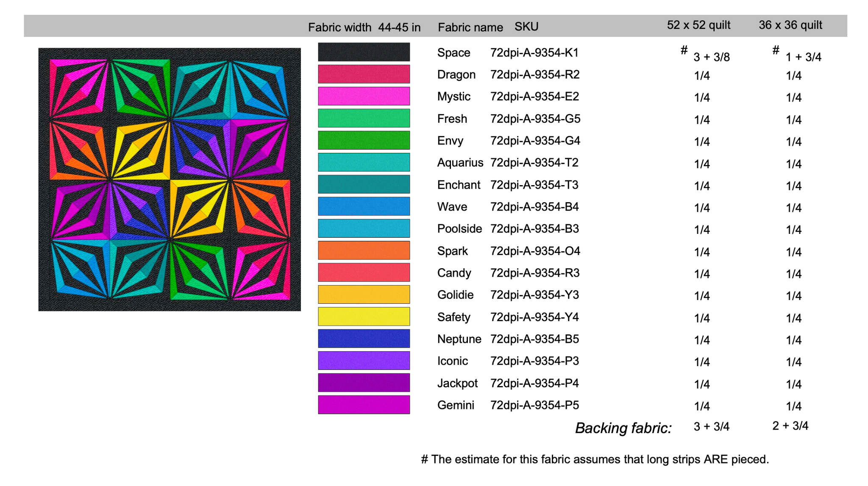Screen dimensions: 868x486
Task: Click the SKU '72dpi-A-9354-Y4'
Action: pos(534,317)
